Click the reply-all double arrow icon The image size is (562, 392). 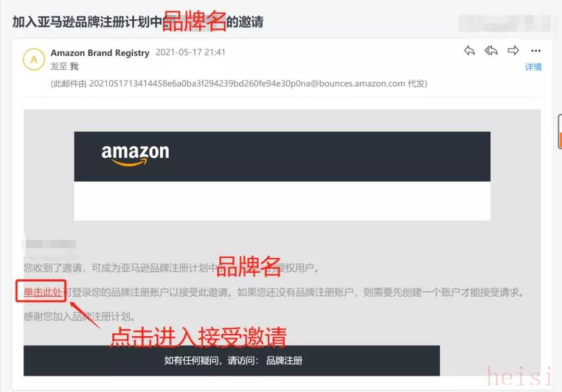click(x=491, y=50)
